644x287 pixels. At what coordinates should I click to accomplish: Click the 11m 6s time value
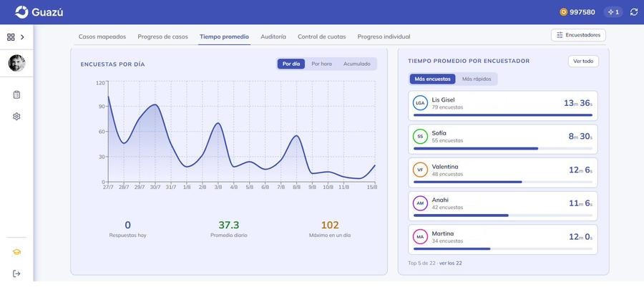(580, 203)
